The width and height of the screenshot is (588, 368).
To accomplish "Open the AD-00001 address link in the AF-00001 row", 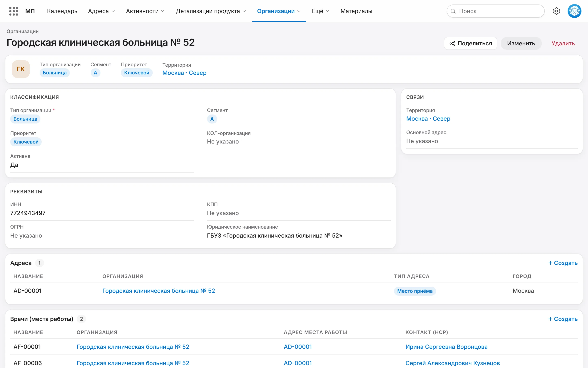I will tap(298, 347).
